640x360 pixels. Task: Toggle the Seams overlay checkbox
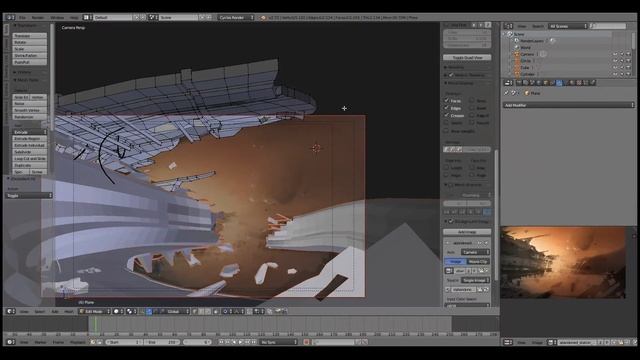pyautogui.click(x=447, y=122)
